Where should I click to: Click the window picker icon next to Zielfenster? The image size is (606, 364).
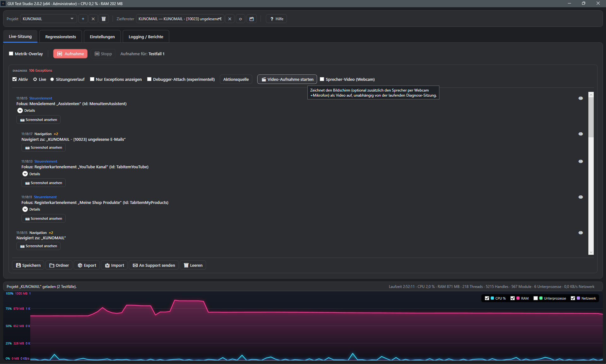[x=252, y=19]
